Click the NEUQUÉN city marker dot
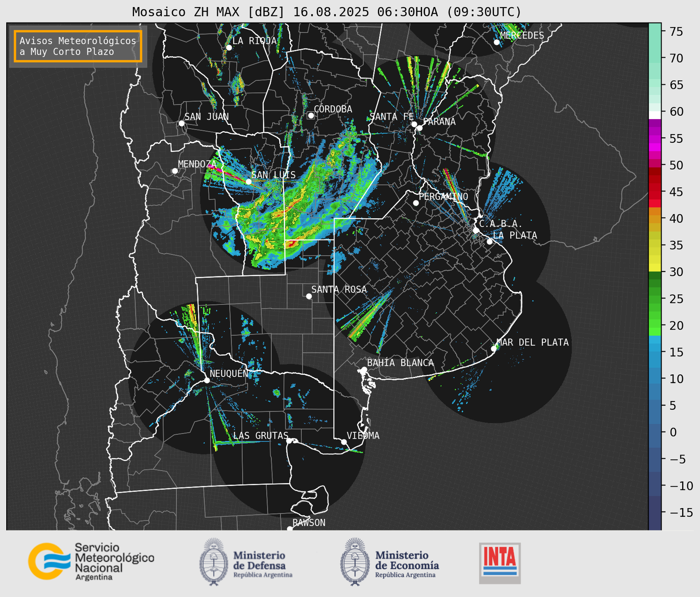 (207, 380)
